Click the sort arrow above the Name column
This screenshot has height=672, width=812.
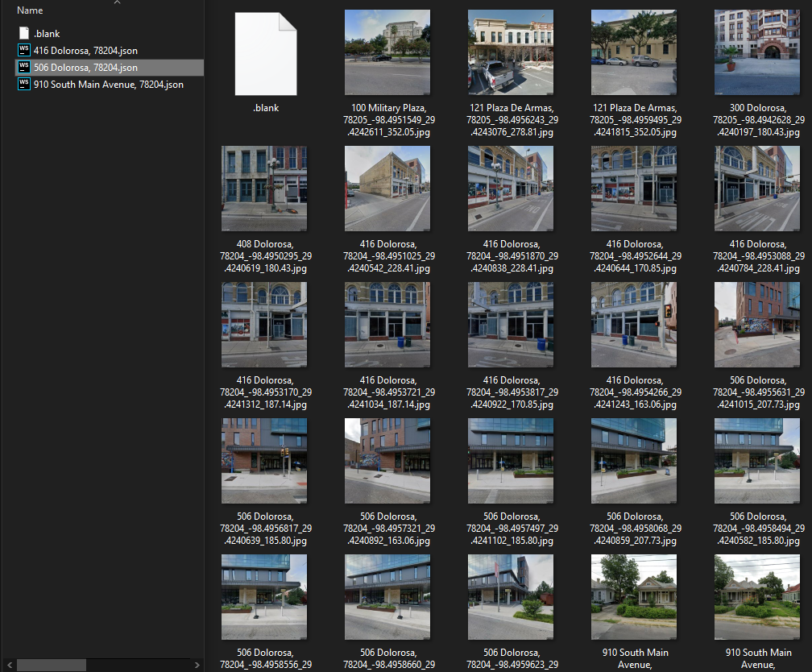(118, 2)
